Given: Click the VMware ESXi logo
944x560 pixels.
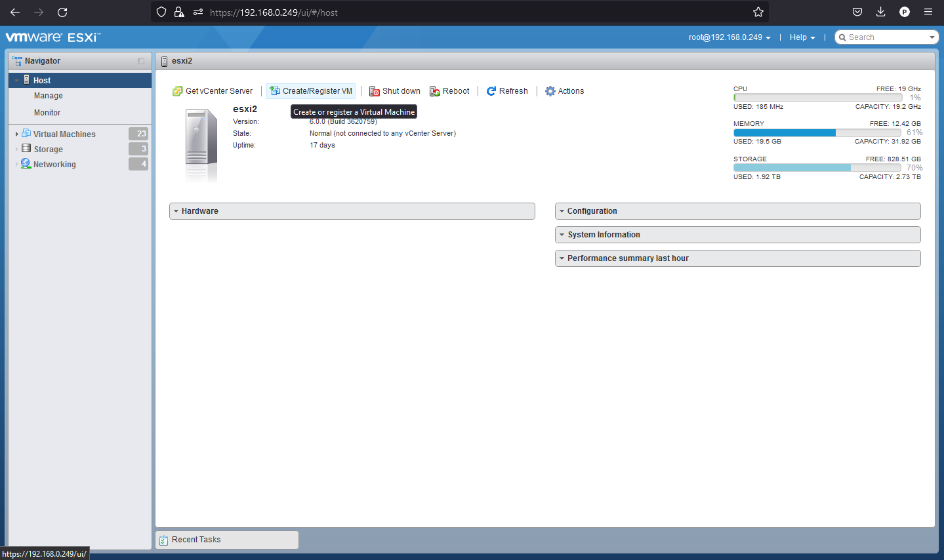Looking at the screenshot, I should (53, 37).
